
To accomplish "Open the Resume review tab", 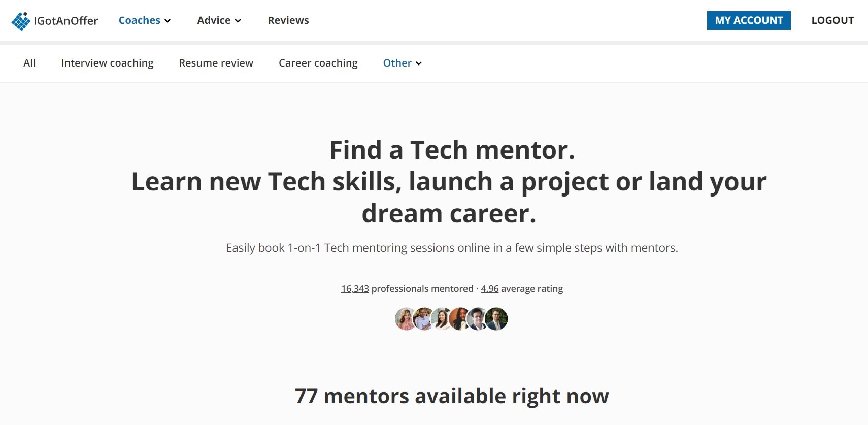I will click(216, 63).
